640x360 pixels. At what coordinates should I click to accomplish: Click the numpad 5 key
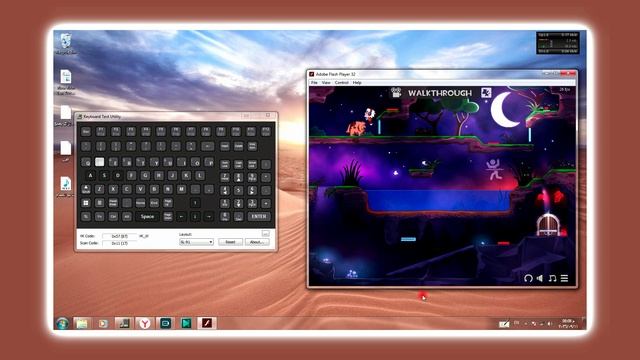point(238,190)
